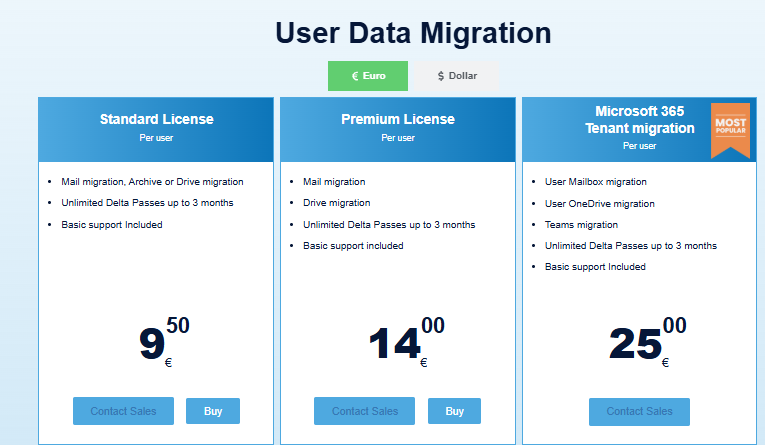Image resolution: width=765 pixels, height=447 pixels.
Task: Click 'Per user' under Premium License
Action: 398,138
